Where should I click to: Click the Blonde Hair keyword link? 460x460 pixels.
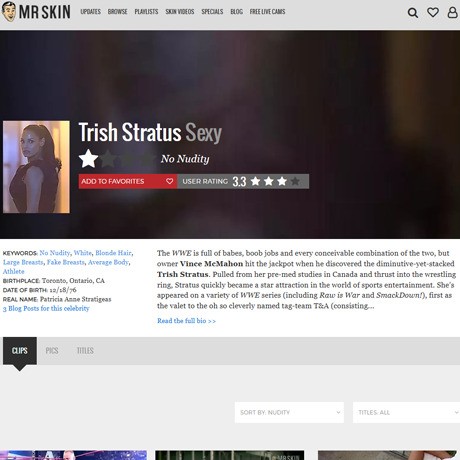[113, 253]
